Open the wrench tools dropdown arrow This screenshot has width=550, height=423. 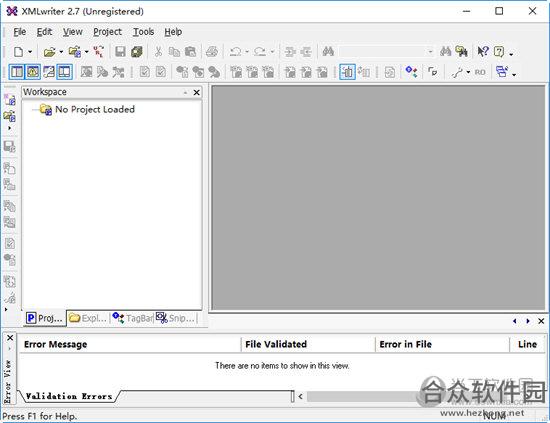coord(468,72)
